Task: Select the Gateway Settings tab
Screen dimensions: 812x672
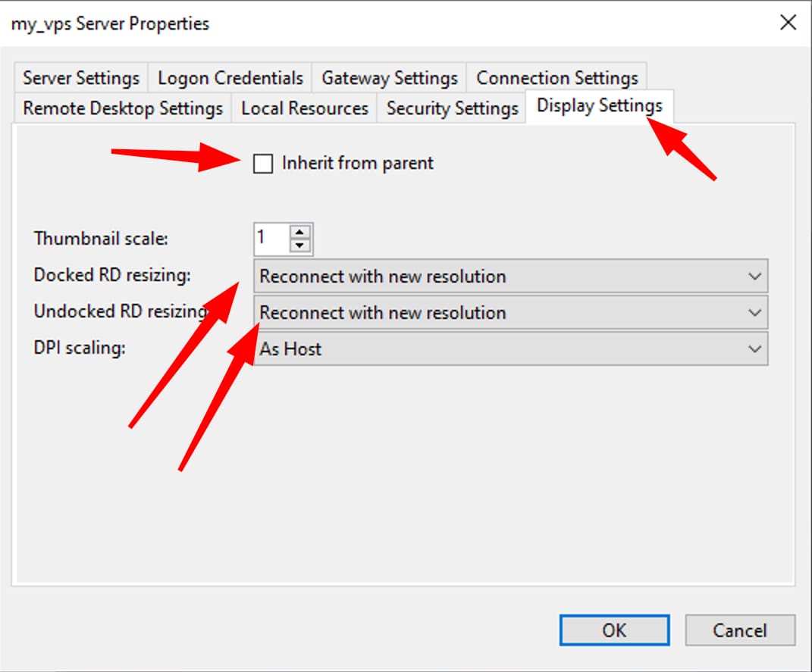Action: pyautogui.click(x=390, y=77)
